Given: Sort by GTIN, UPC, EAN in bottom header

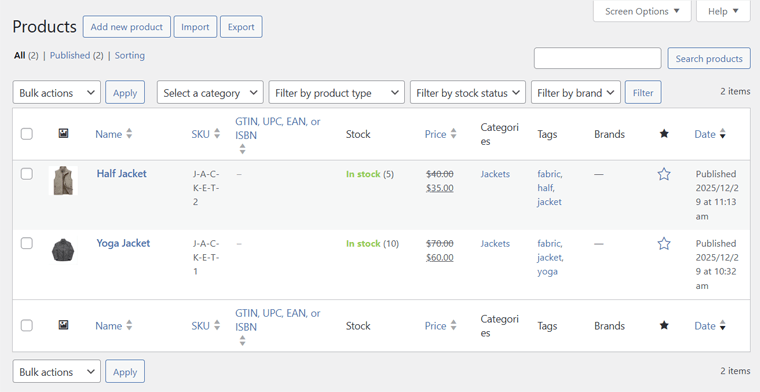Looking at the screenshot, I should (278, 326).
